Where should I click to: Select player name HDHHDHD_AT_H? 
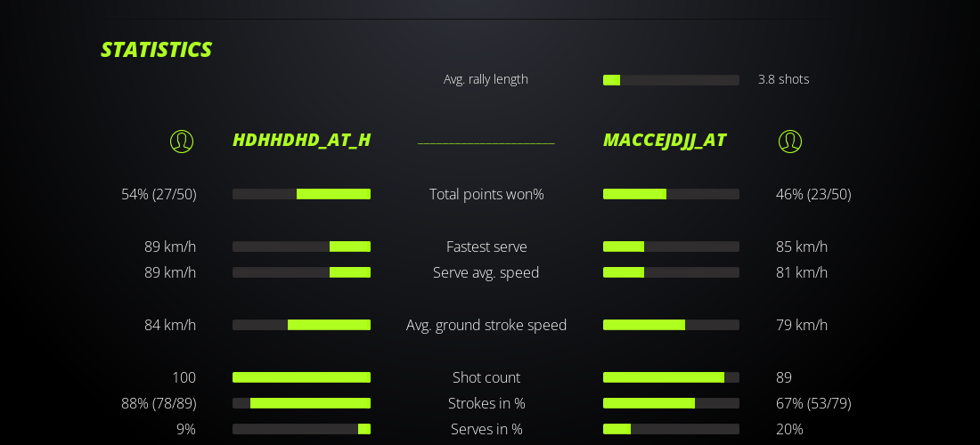(x=301, y=141)
